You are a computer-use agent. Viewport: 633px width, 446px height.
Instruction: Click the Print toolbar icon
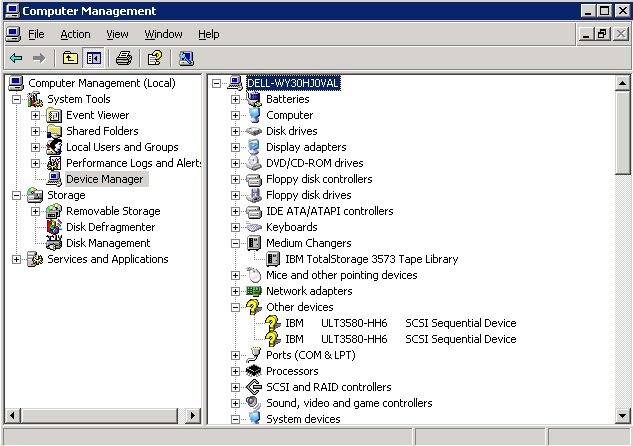pos(123,58)
